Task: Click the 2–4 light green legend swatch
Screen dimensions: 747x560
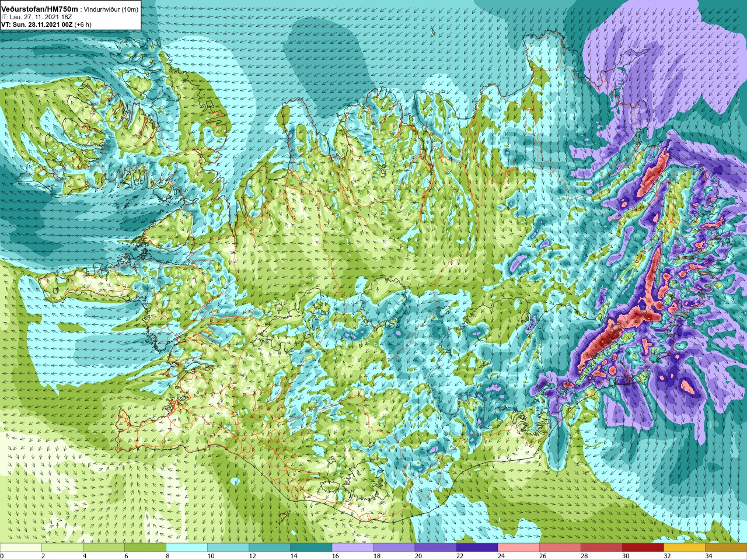Action: 62,548
